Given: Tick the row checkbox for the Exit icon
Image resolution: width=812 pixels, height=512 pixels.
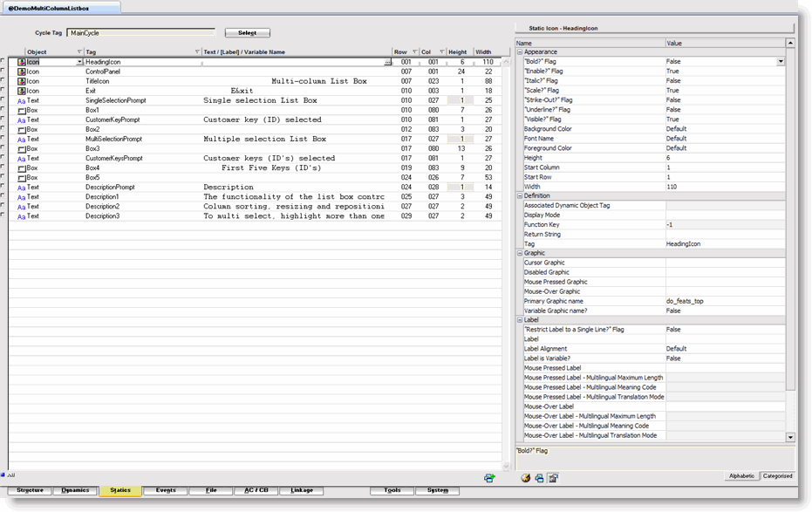Looking at the screenshot, I should coord(3,90).
